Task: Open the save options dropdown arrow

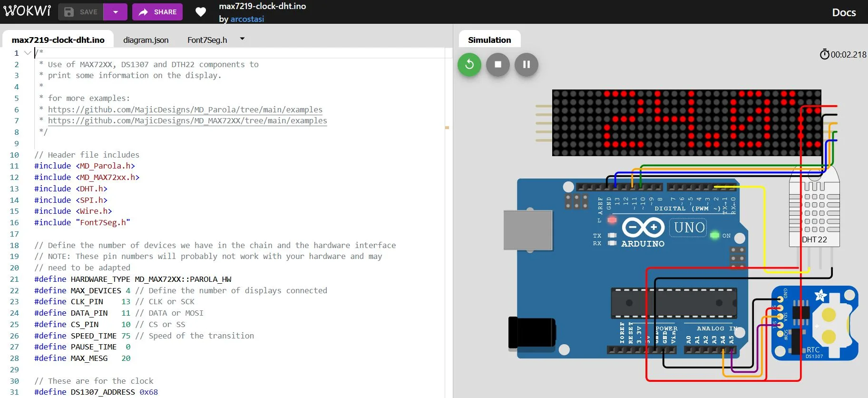Action: pos(116,12)
